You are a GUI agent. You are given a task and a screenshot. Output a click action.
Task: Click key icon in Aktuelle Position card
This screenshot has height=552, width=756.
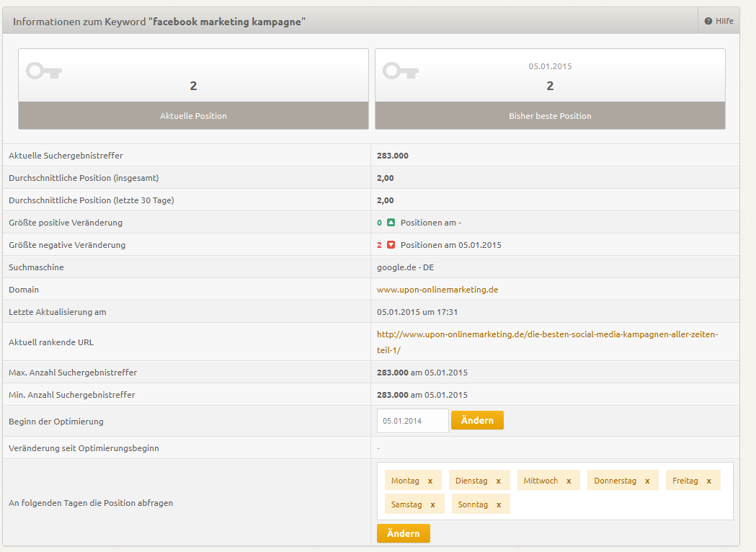44,71
